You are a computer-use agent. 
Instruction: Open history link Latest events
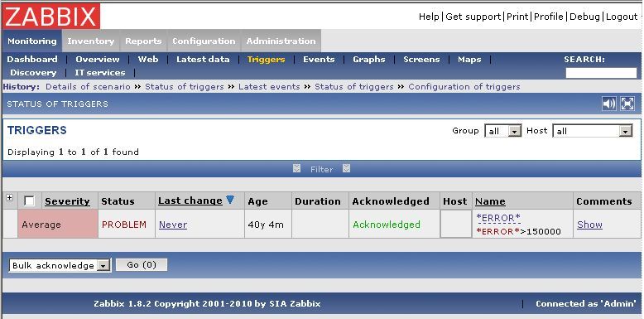[269, 87]
